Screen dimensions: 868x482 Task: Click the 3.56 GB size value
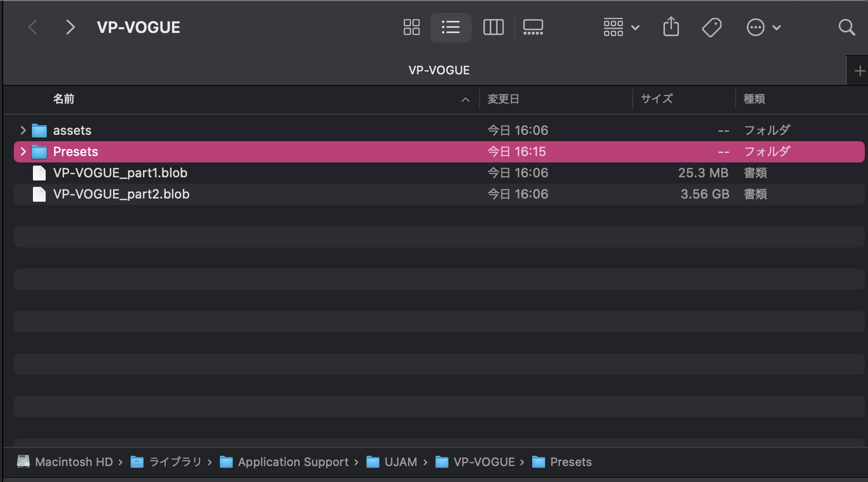705,194
